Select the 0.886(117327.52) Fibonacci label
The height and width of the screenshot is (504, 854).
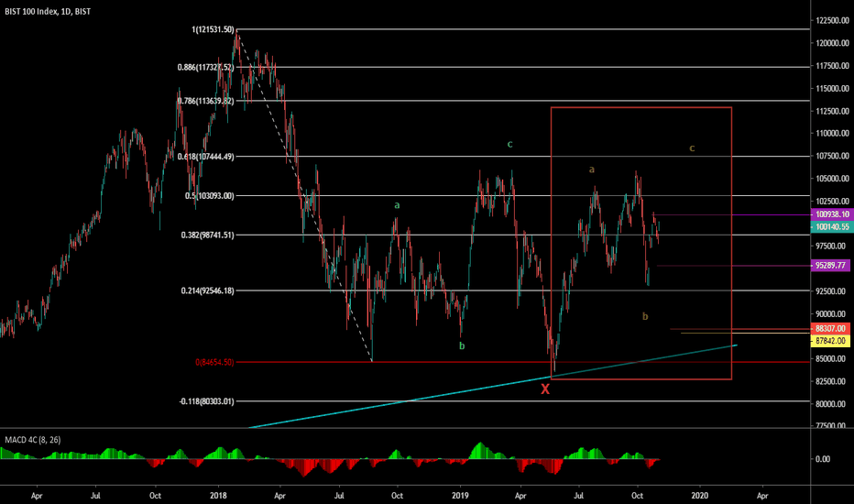205,68
